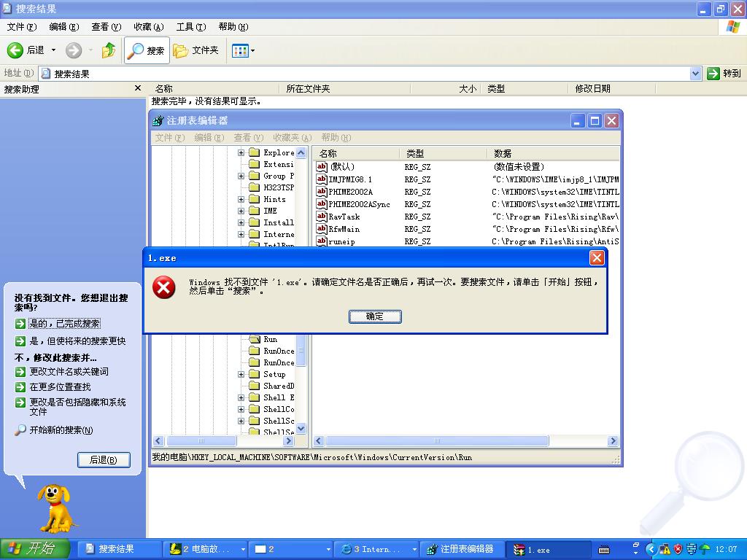Image resolution: width=747 pixels, height=560 pixels.
Task: Click the green umbrella tray icon
Action: pyautogui.click(x=705, y=549)
